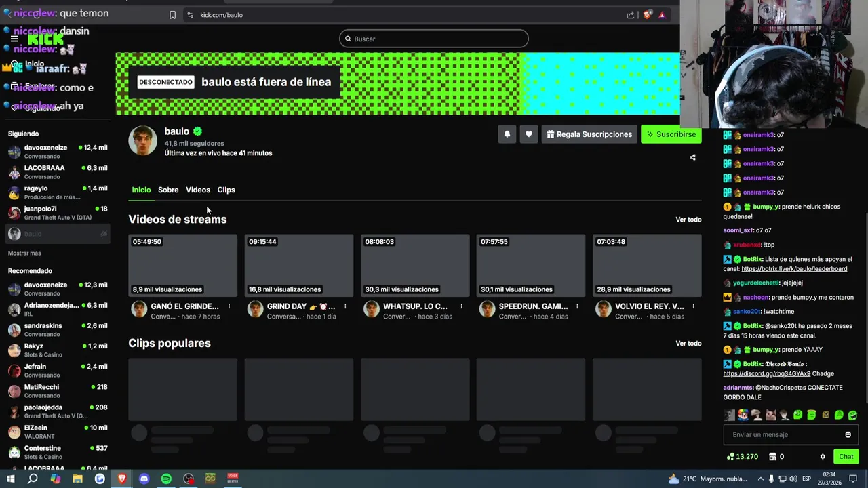
Task: Open the volume icon in the system tray
Action: tap(793, 479)
